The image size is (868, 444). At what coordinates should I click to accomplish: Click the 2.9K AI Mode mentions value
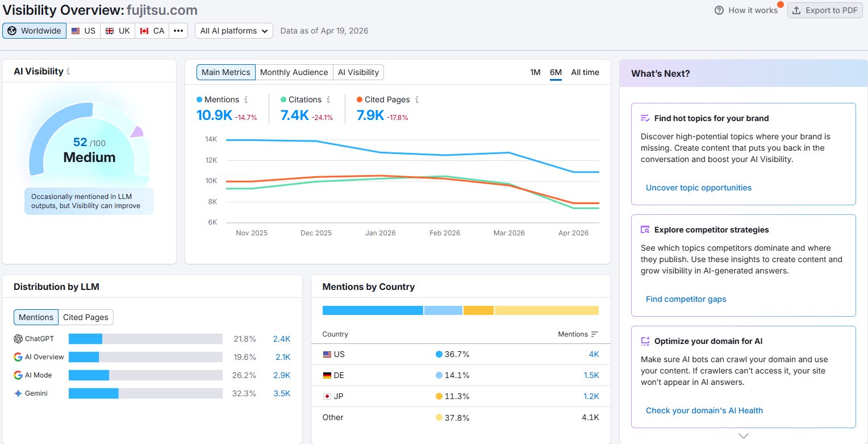(x=282, y=375)
